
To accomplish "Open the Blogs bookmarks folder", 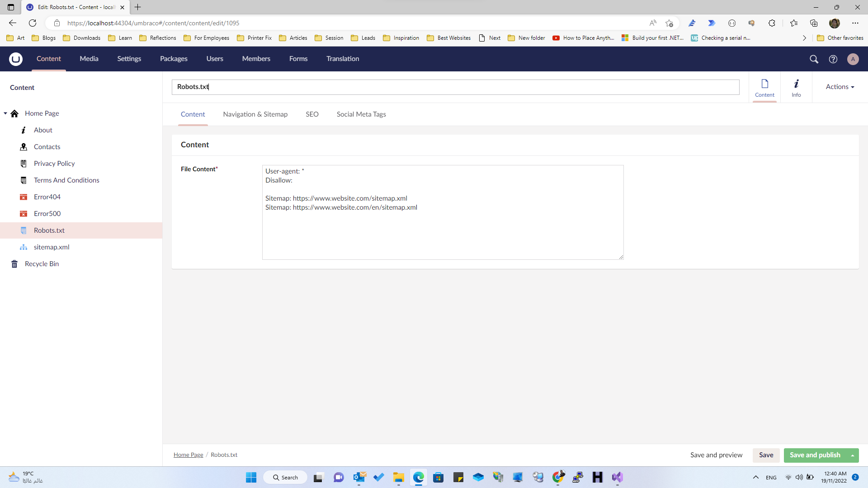I will pos(44,38).
